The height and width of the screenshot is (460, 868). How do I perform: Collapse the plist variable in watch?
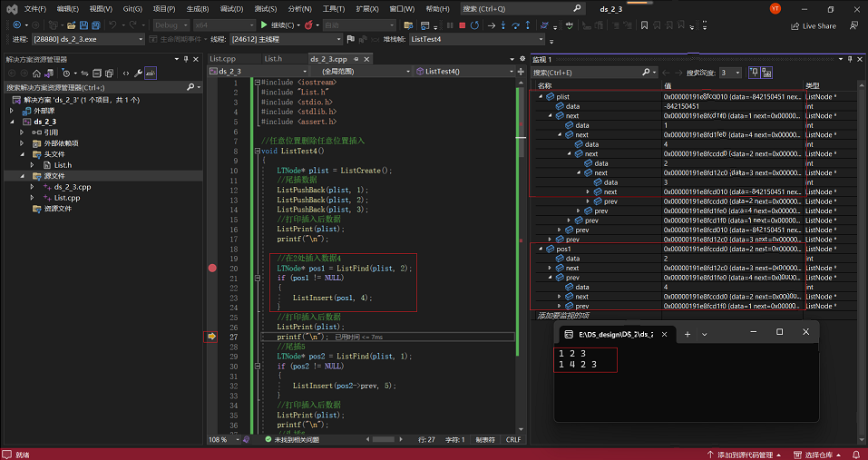click(x=541, y=96)
